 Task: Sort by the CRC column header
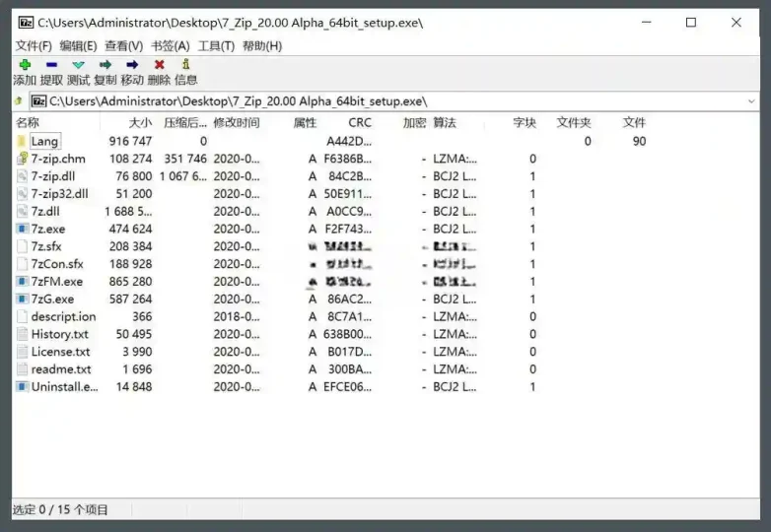point(360,123)
